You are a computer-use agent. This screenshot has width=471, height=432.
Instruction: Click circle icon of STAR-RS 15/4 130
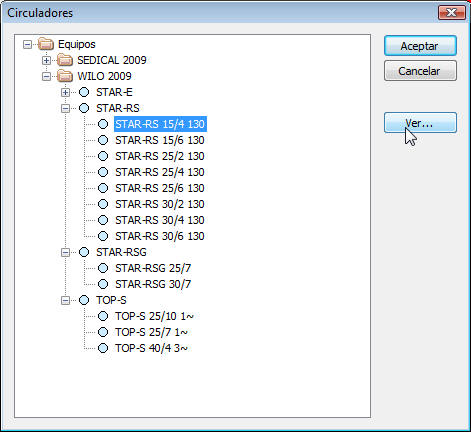103,124
